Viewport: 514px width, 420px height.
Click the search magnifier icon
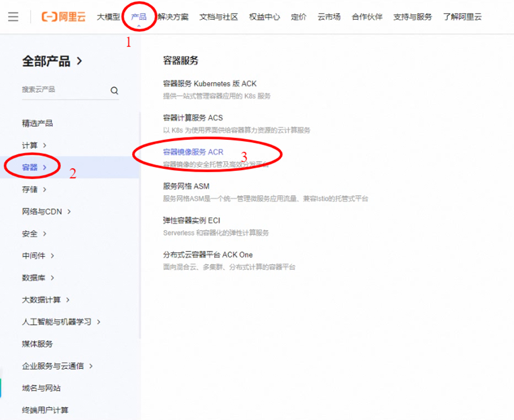114,90
